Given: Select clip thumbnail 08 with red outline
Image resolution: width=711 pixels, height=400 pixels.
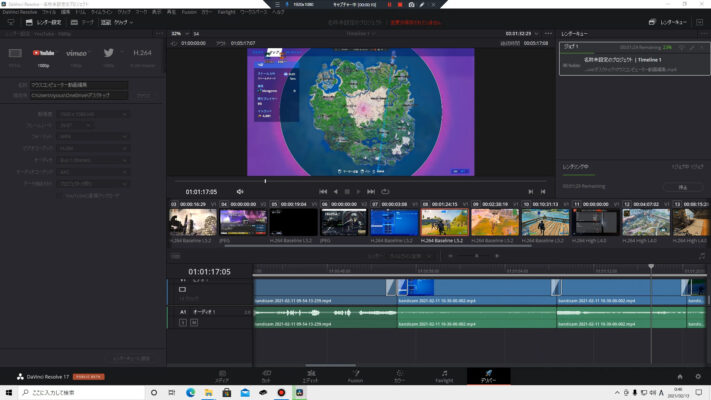Looking at the screenshot, I should (x=444, y=222).
